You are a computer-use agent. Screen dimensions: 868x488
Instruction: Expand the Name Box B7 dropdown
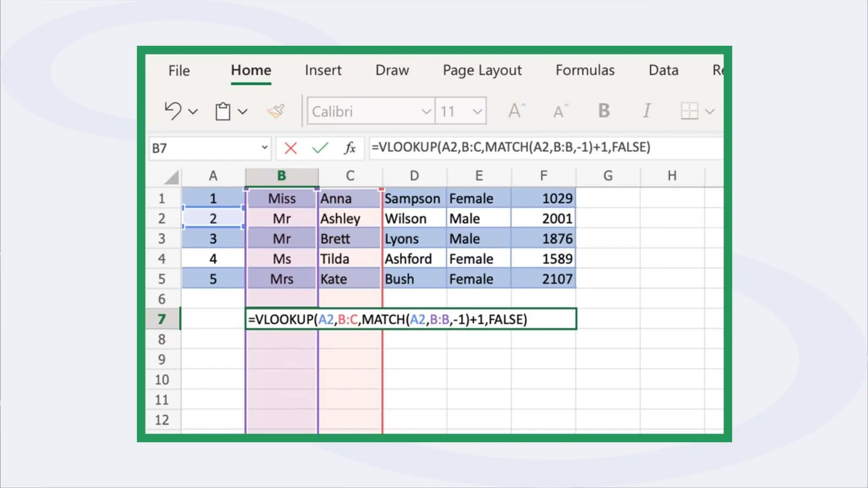(264, 148)
